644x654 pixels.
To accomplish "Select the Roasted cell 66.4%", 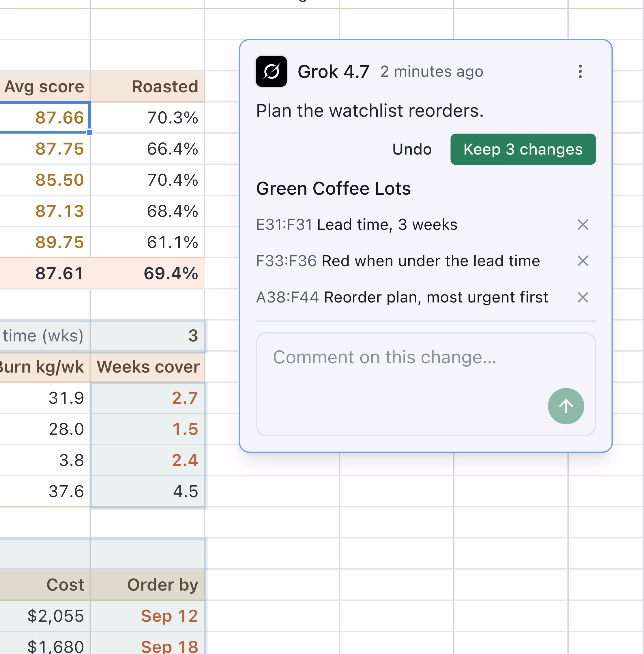I will click(147, 149).
